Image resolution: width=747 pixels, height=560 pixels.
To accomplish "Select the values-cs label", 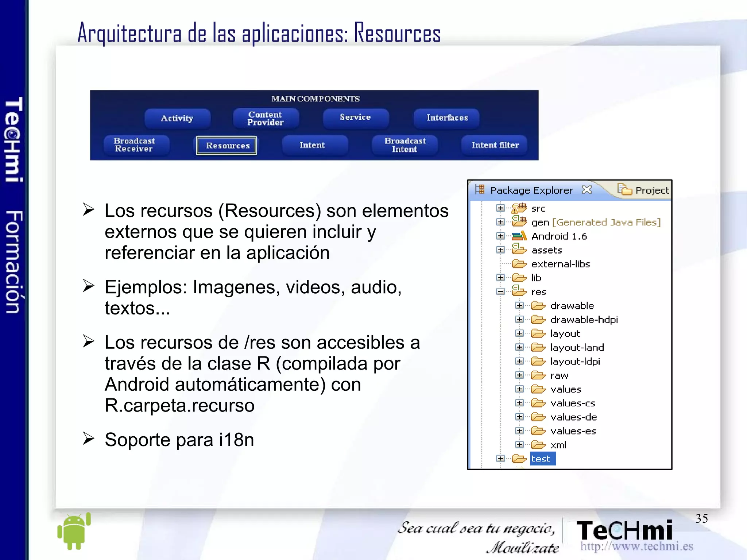I will [x=573, y=403].
